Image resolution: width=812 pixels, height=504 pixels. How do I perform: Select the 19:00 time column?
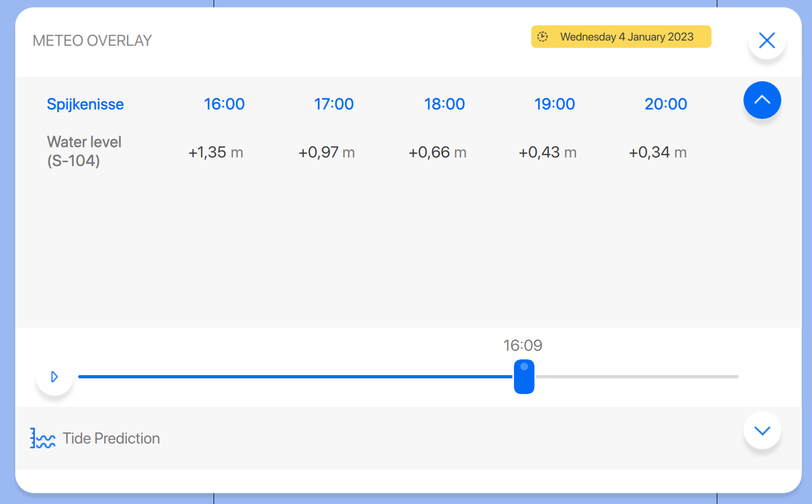point(554,104)
